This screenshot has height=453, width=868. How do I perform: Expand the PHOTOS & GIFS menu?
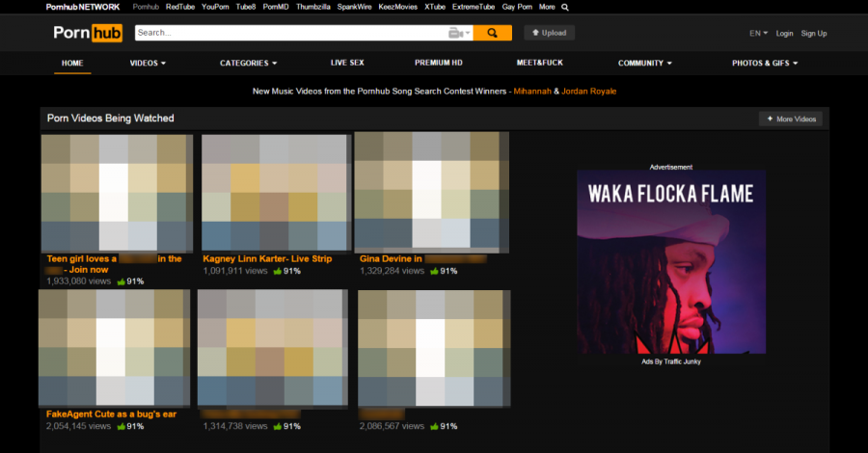765,63
